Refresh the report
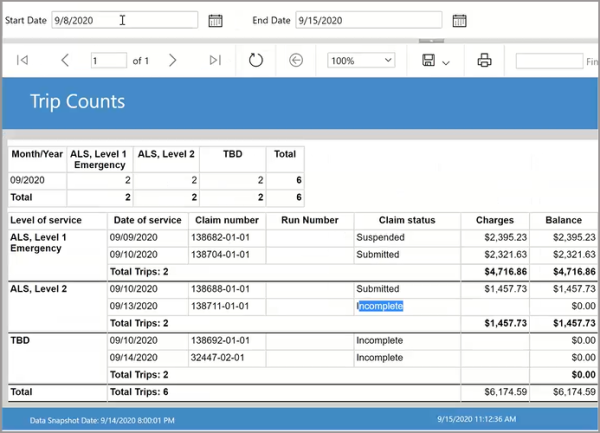600x433 pixels. [x=255, y=61]
